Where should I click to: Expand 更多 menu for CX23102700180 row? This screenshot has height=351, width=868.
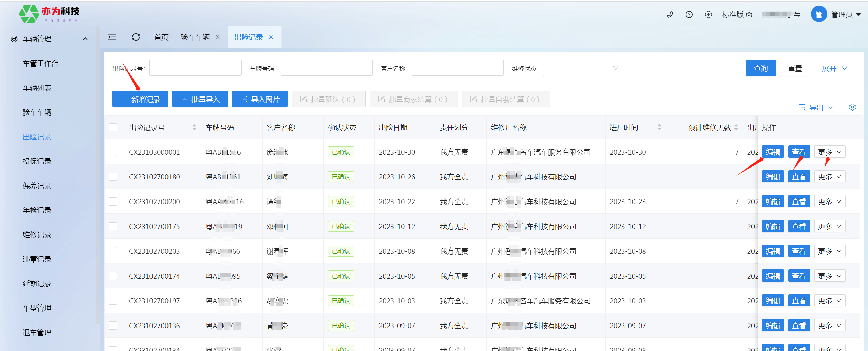pos(829,177)
